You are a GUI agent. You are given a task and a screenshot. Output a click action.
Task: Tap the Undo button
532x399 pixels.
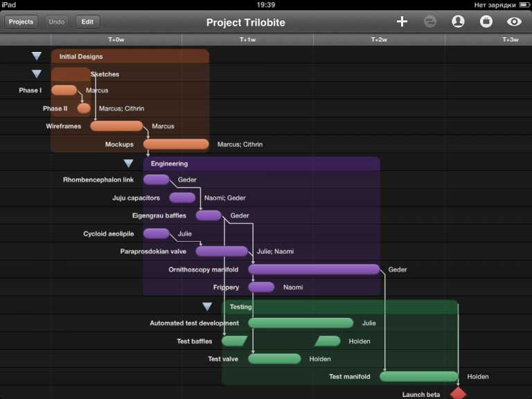[56, 21]
